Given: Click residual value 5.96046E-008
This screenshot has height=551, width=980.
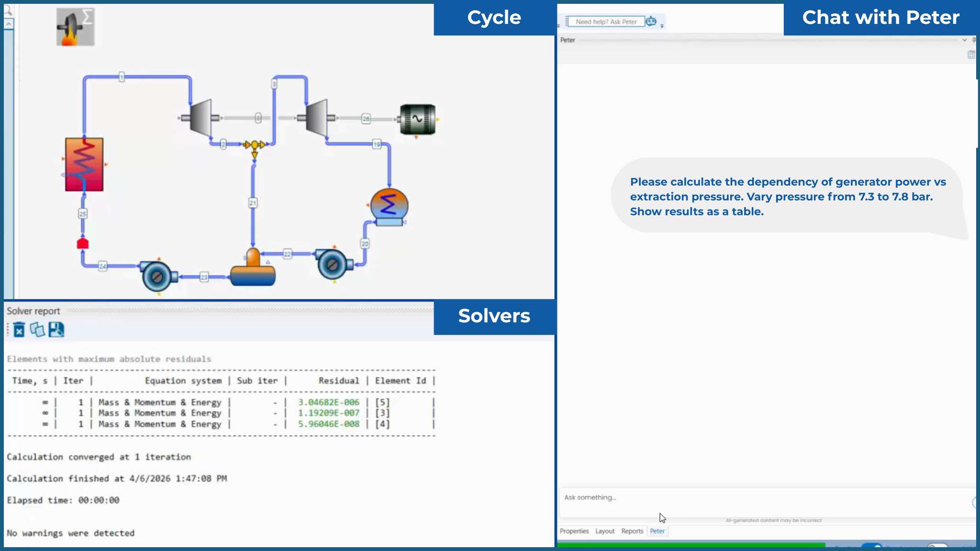Looking at the screenshot, I should [x=328, y=424].
